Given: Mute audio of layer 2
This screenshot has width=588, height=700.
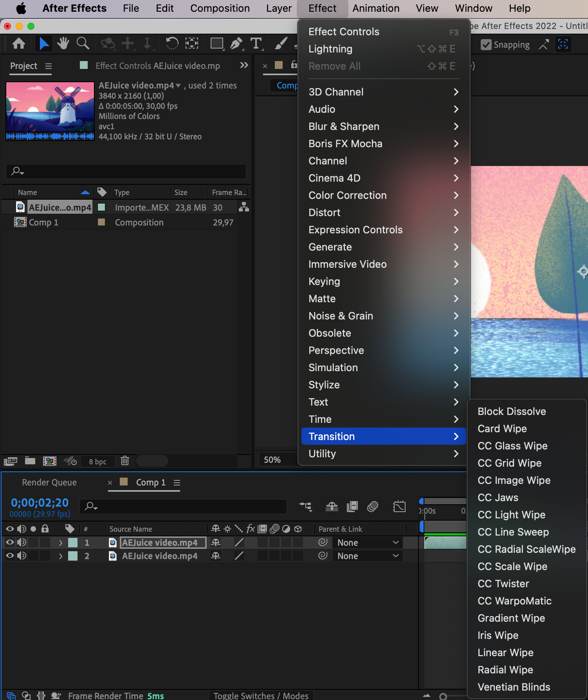Looking at the screenshot, I should (x=22, y=556).
